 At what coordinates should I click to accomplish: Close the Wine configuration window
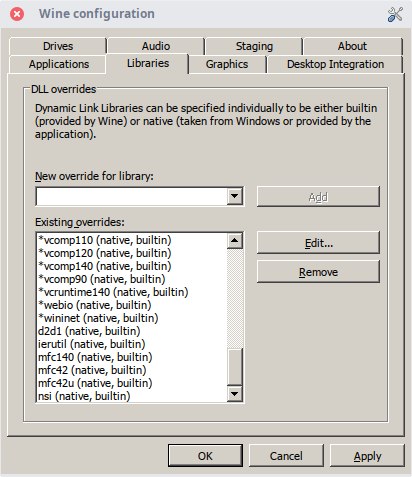pos(17,14)
